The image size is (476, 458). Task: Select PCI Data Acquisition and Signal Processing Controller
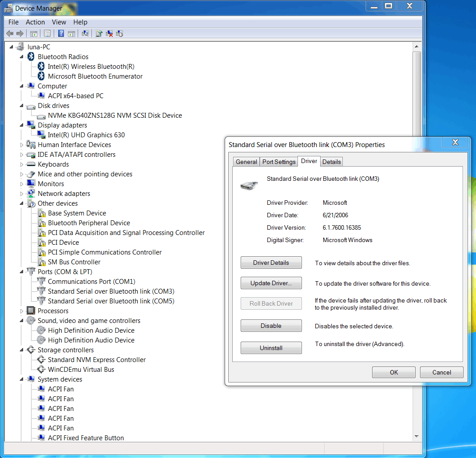tap(126, 233)
